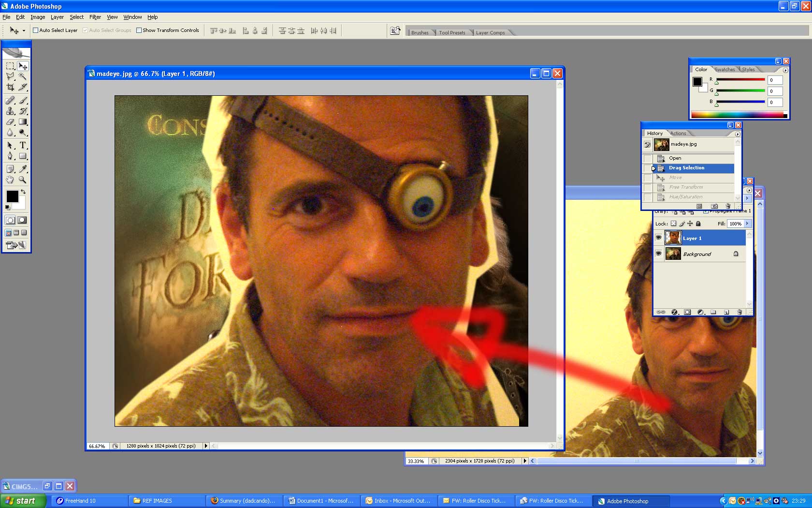812x508 pixels.
Task: Hide the Background layer eye icon
Action: coord(658,254)
